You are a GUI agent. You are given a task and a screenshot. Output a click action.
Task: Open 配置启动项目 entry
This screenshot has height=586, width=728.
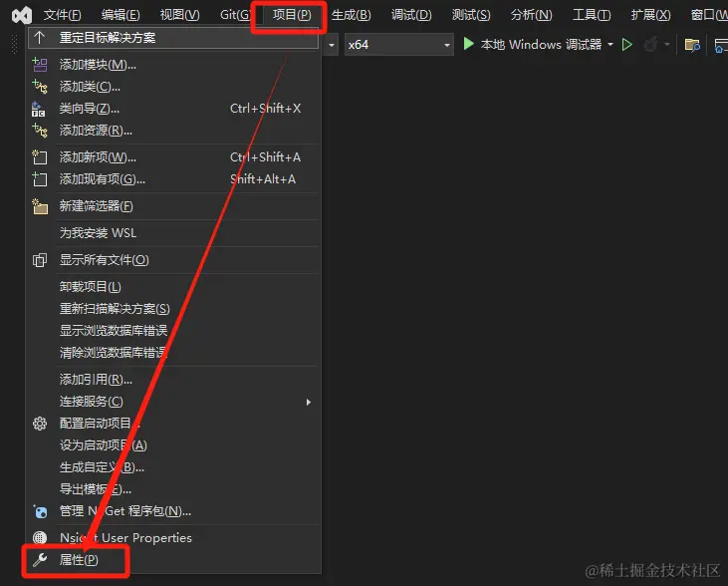(173, 424)
